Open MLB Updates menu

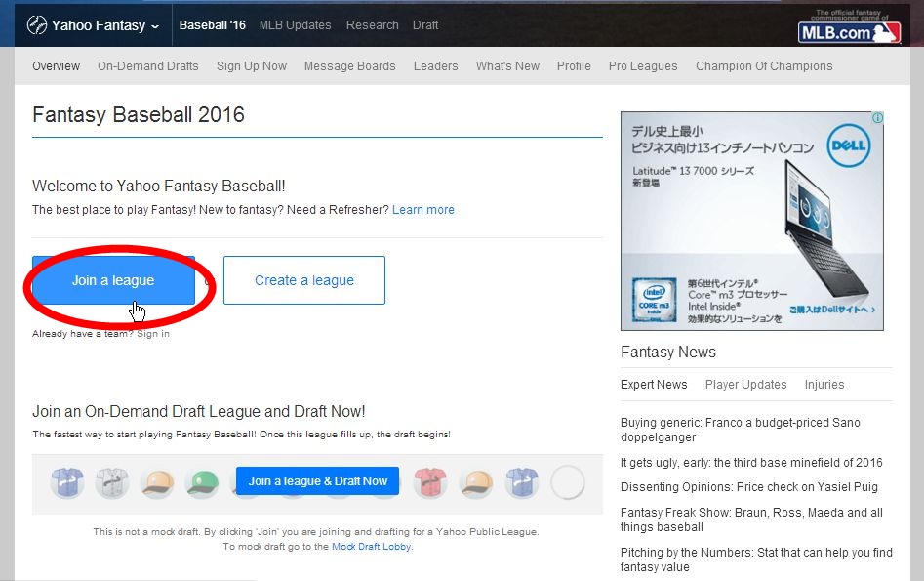coord(296,25)
